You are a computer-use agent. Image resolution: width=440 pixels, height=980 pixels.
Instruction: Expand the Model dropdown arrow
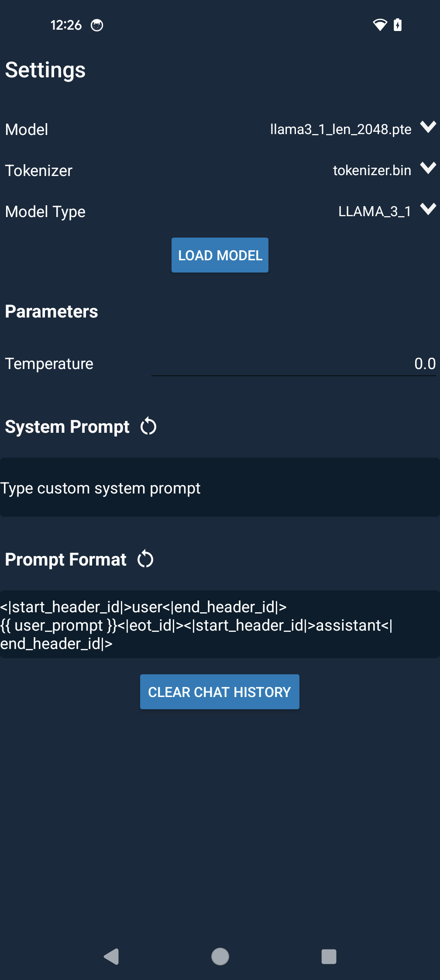click(x=428, y=127)
